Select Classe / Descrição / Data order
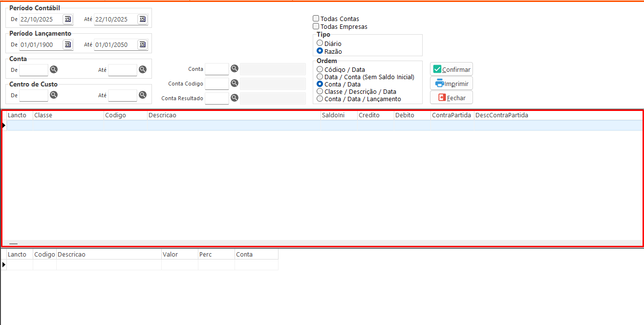 [320, 91]
